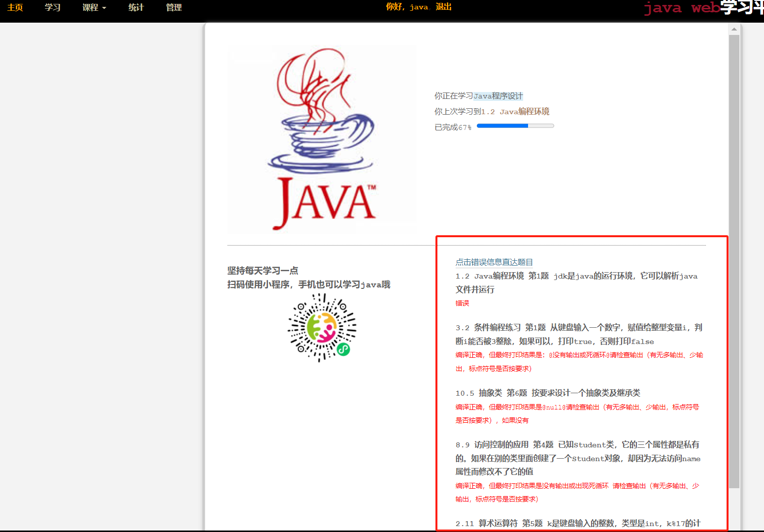
Task: Open the 8.9 访问控制的应用 第4题 question
Action: pyautogui.click(x=578, y=458)
